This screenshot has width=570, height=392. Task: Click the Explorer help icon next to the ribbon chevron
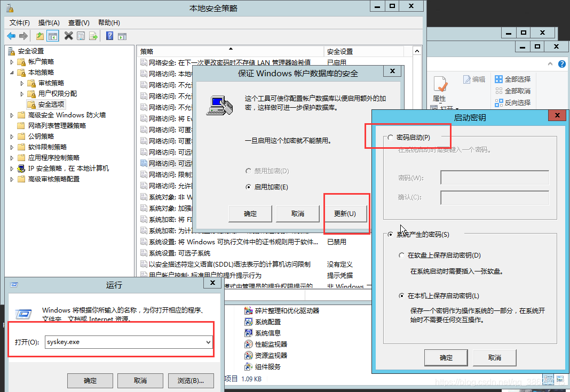click(x=562, y=64)
